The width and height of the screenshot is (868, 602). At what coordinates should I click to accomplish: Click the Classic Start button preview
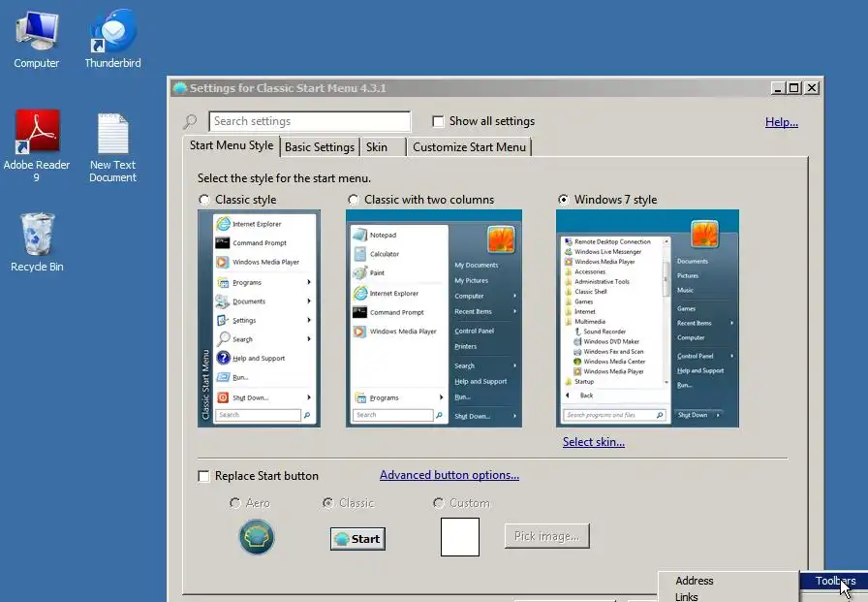click(x=357, y=539)
